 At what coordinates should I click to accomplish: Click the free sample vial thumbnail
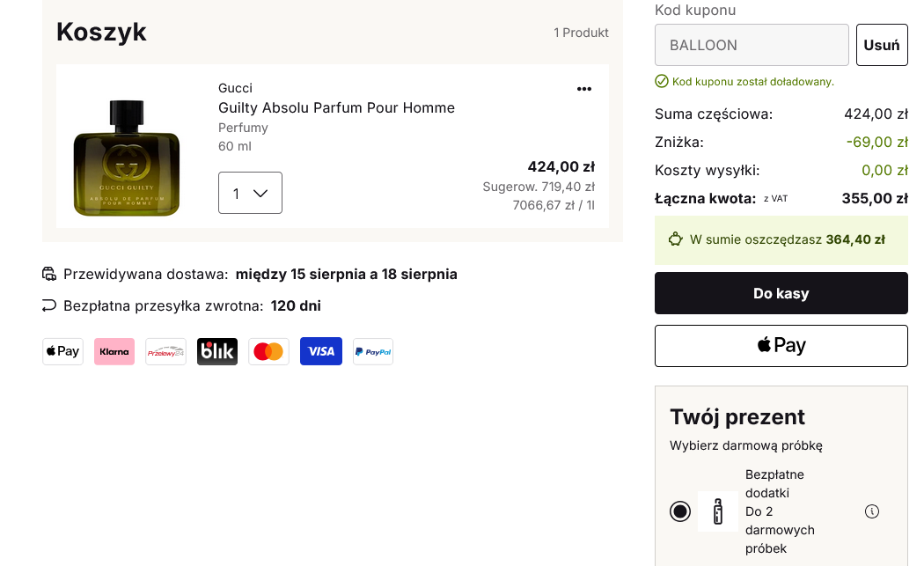[x=718, y=511]
